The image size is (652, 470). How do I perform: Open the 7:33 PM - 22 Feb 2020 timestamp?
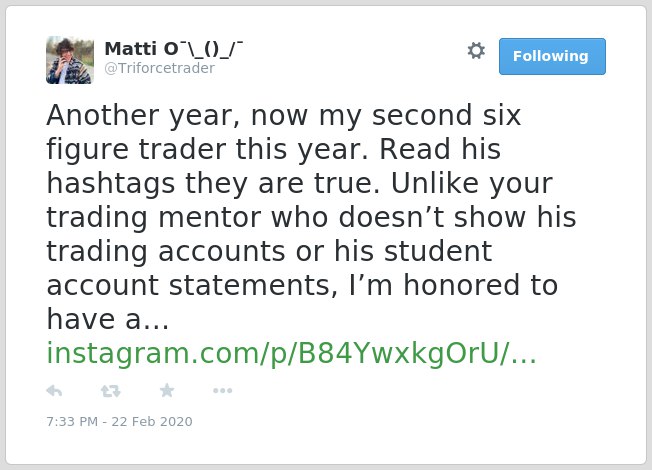click(119, 421)
